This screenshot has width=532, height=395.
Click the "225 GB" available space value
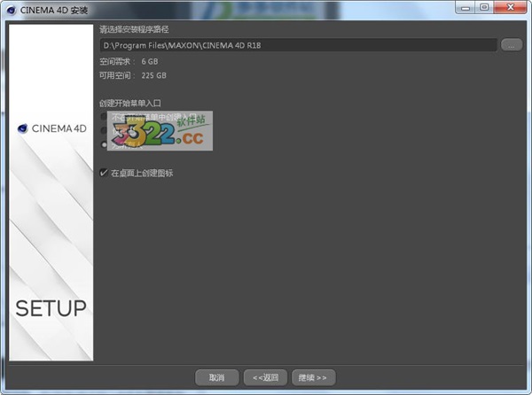pos(153,75)
